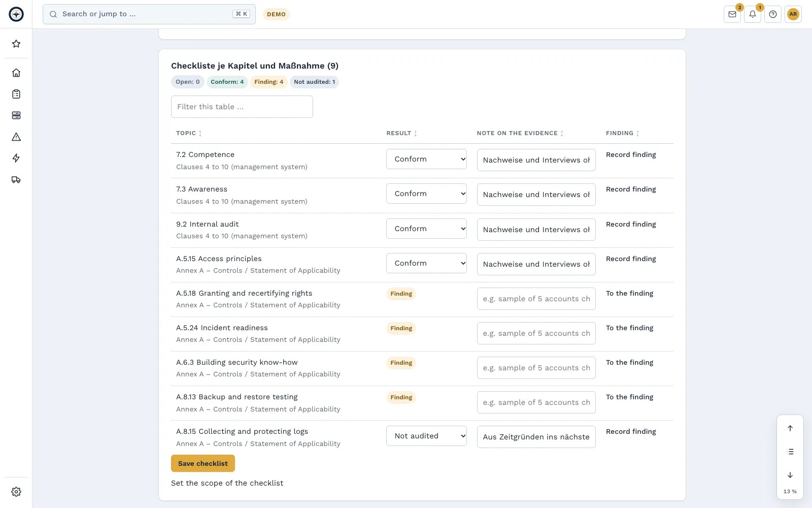812x508 pixels.
Task: Open Not audited dropdown for A.8.15
Action: (x=426, y=436)
